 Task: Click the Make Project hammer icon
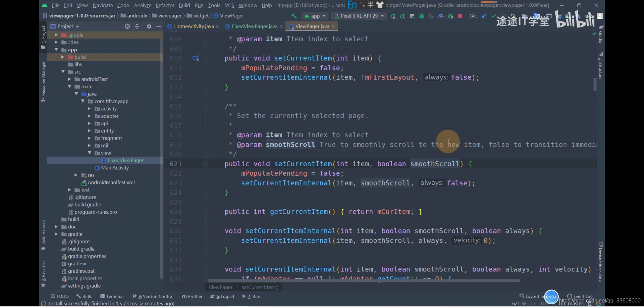[294, 16]
